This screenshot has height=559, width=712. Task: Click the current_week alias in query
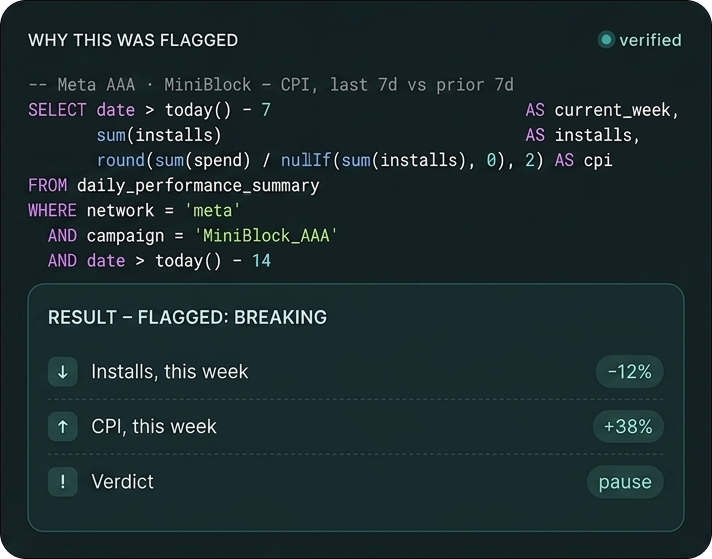(617, 110)
